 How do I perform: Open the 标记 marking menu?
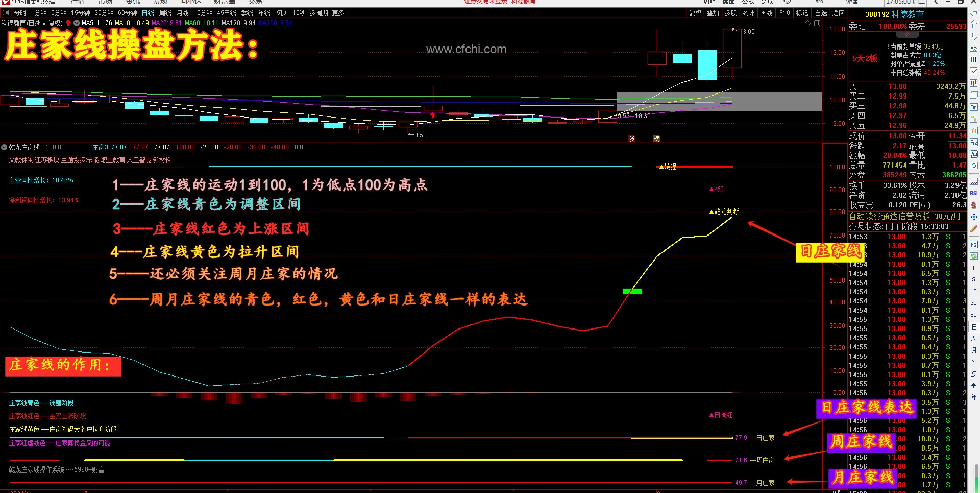pos(802,13)
